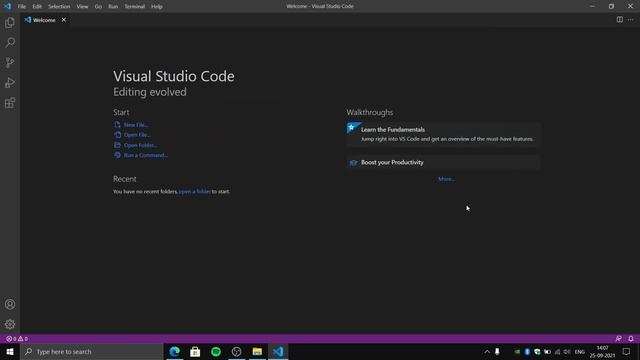The height and width of the screenshot is (360, 640).
Task: Click the ENG language indicator
Action: [580, 352]
